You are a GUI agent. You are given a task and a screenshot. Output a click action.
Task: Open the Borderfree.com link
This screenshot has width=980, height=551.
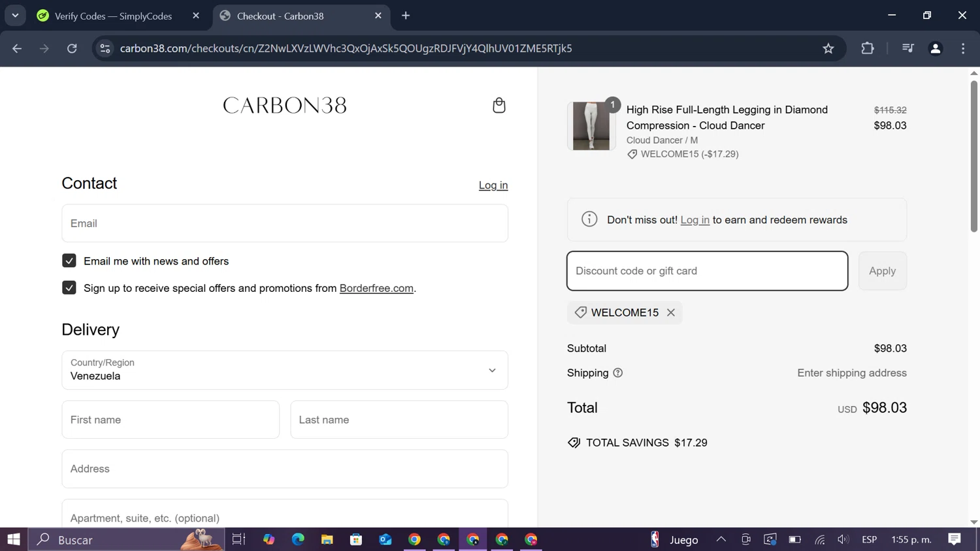coord(376,288)
